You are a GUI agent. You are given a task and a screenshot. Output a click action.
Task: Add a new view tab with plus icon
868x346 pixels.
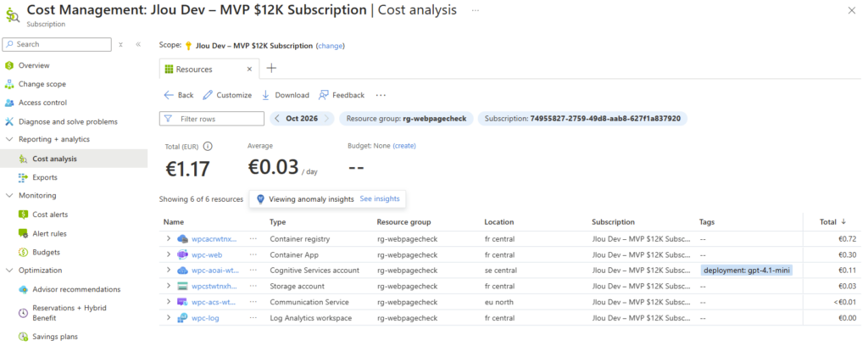point(272,69)
